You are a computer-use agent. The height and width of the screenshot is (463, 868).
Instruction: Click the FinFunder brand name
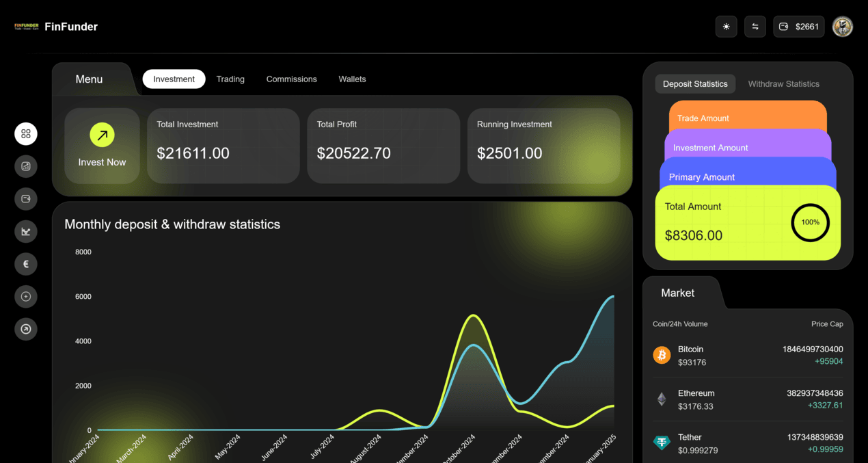(x=71, y=27)
